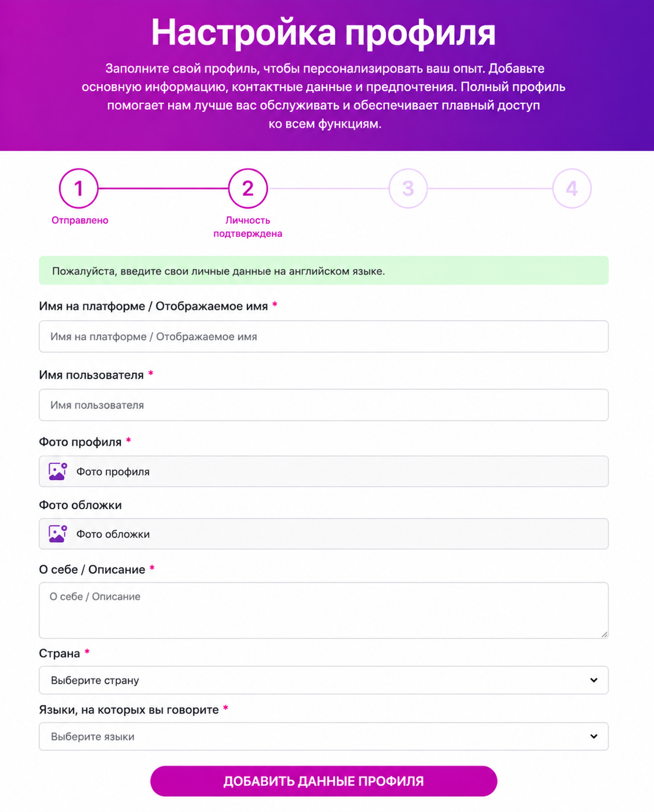Click the description textarea resize handle
The image size is (654, 812).
coord(604,634)
